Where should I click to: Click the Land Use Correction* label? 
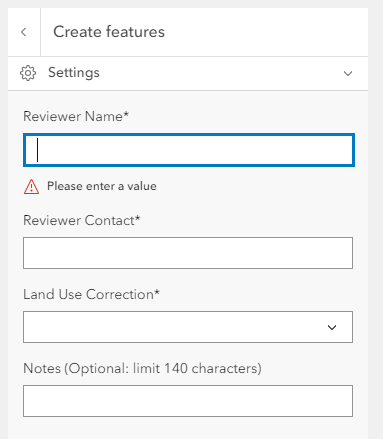point(91,294)
